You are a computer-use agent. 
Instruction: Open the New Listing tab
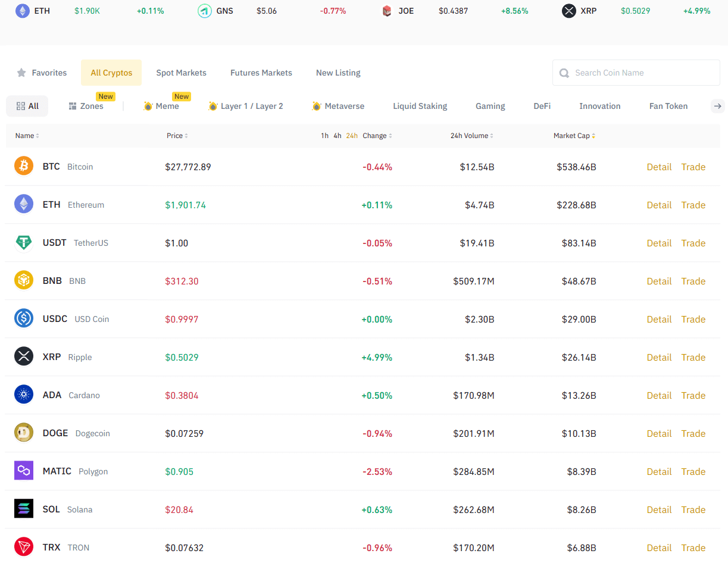[338, 72]
